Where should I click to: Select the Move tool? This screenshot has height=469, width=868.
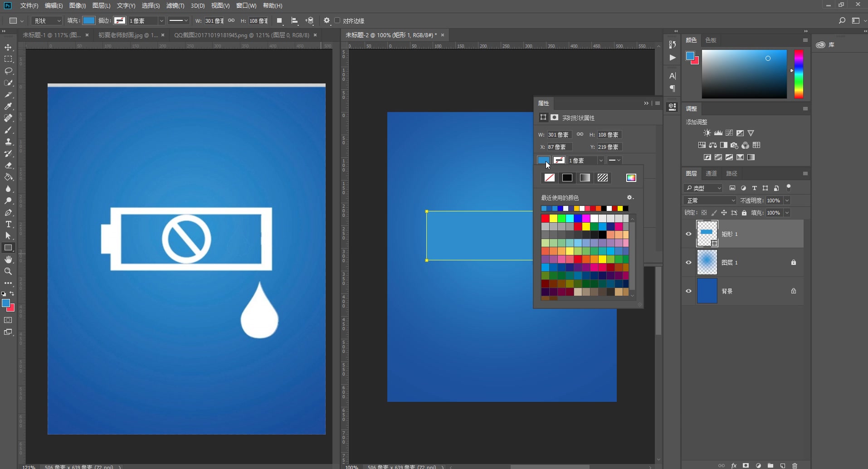(x=8, y=48)
